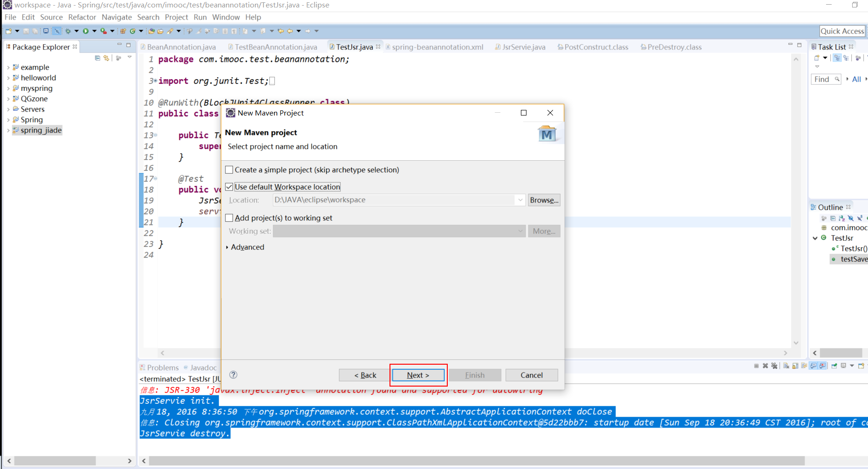Click the Sort alphabetically icon in Outline
The image size is (868, 469).
(841, 218)
